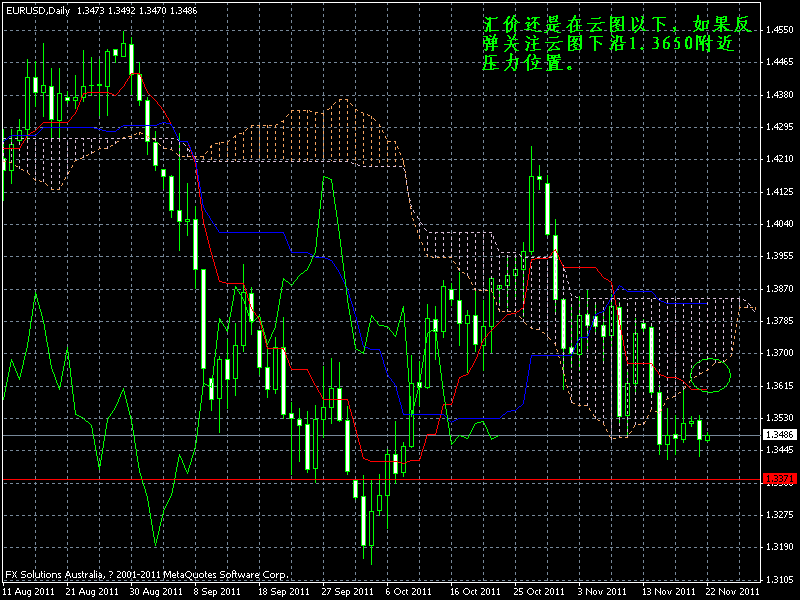Click the 1.3700 price scale label
This screenshot has width=800, height=600.
pos(780,353)
